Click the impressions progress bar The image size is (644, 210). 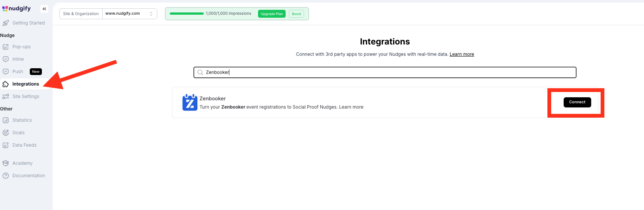187,14
